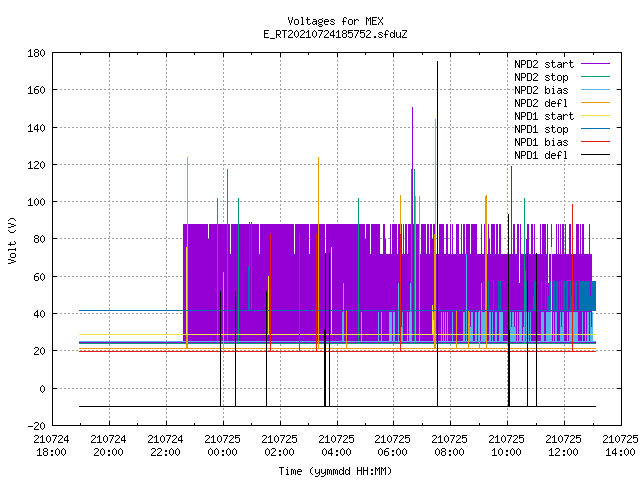The height and width of the screenshot is (480, 640).
Task: Click the NPD1 stop legend label
Action: pyautogui.click(x=541, y=129)
